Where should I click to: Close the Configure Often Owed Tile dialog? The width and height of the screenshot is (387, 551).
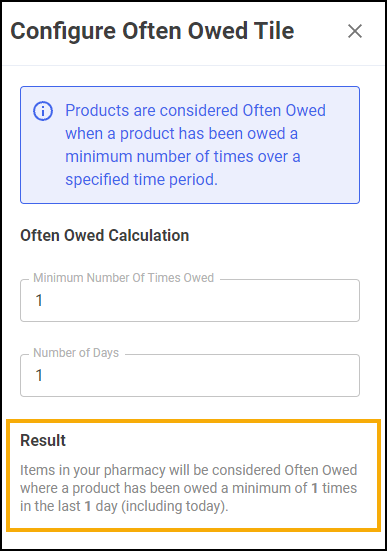(x=355, y=31)
